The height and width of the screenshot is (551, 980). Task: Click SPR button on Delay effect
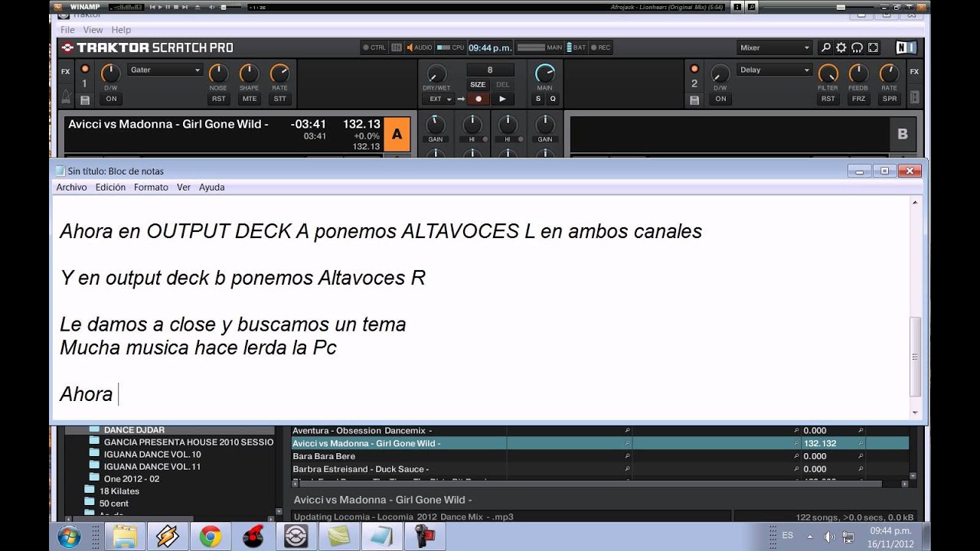coord(889,99)
